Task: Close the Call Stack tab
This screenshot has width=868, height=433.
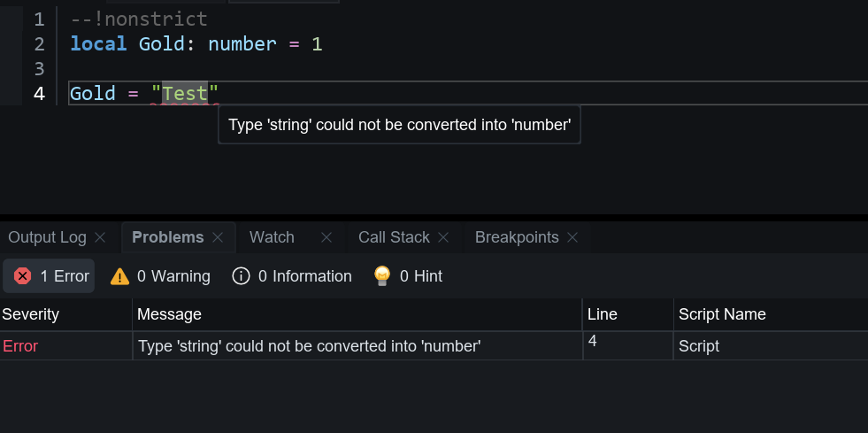Action: point(443,237)
